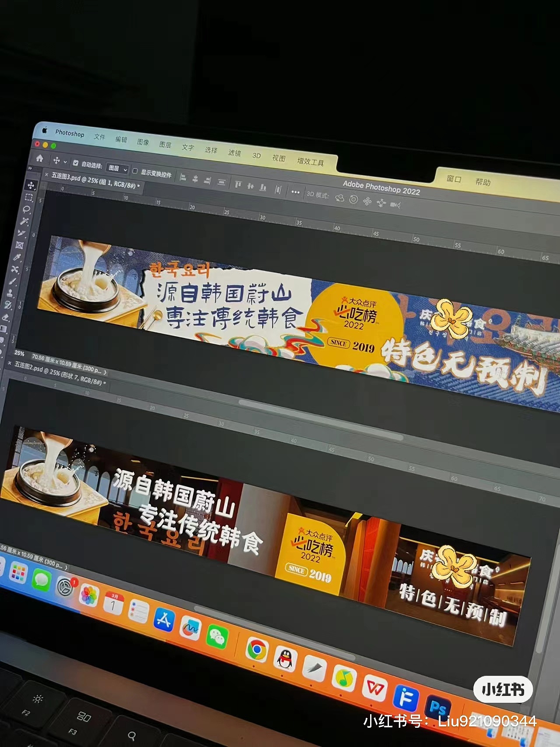Open the 选择 menu
This screenshot has height=747, width=560.
pos(211,150)
